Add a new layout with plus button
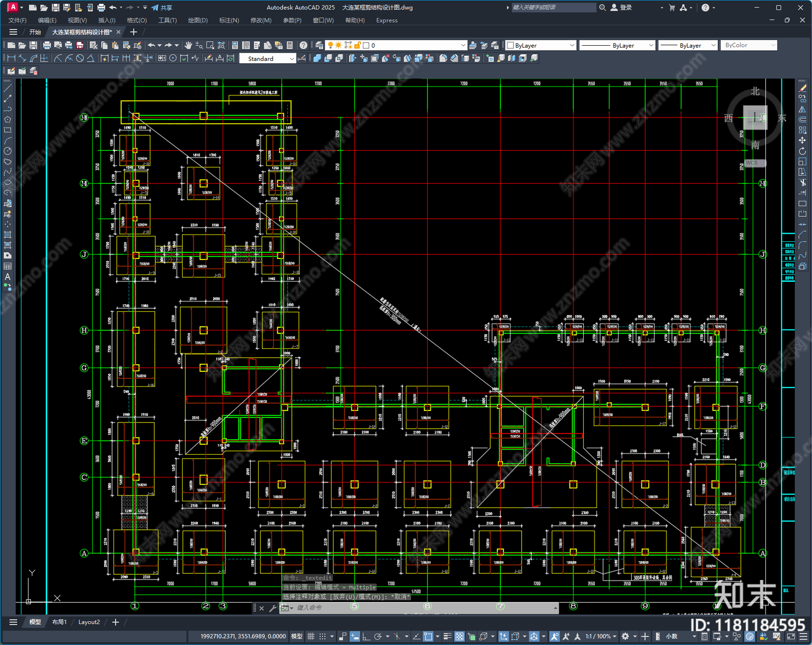Screen dimensions: 812x645 click(115, 622)
